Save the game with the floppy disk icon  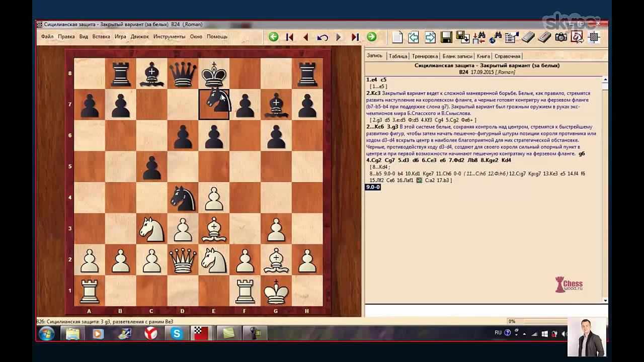tap(446, 37)
